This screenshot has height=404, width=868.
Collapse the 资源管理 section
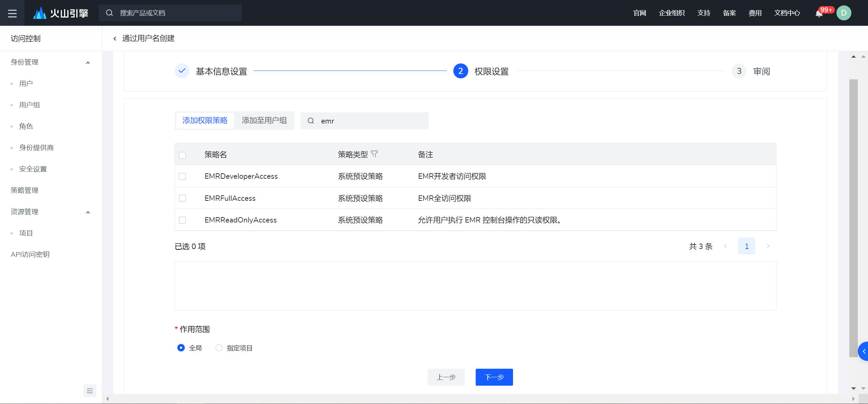click(88, 212)
